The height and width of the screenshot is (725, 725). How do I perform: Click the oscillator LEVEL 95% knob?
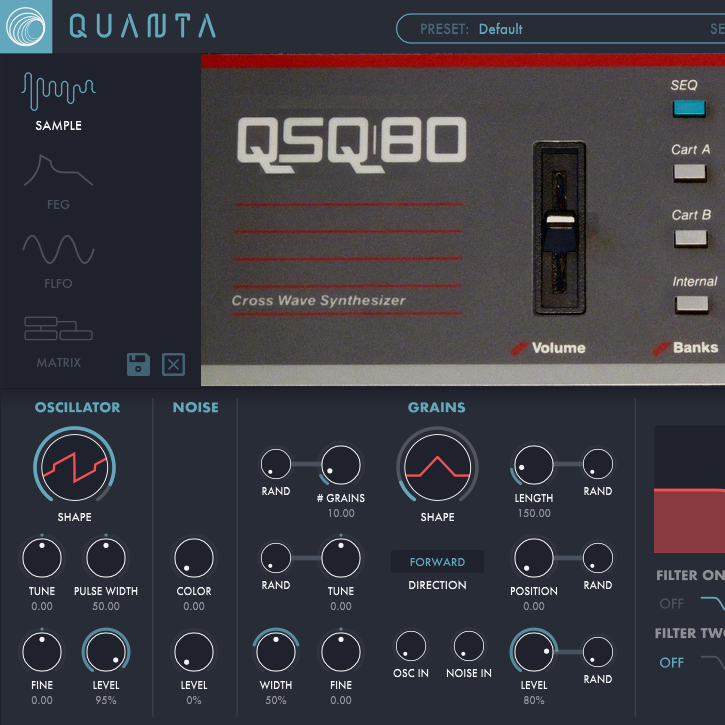pyautogui.click(x=106, y=652)
